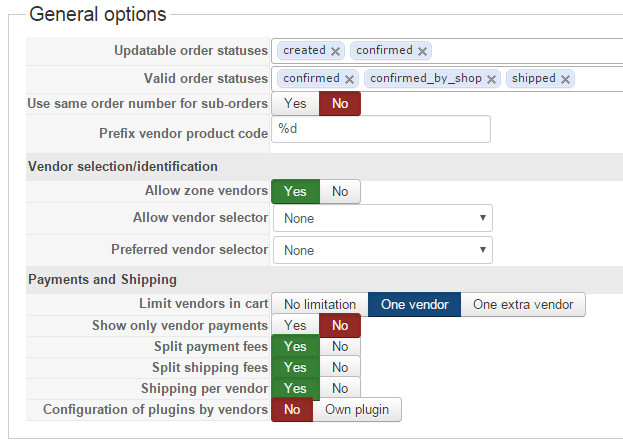Select 'No limitation' for vendors in cart
The image size is (623, 447).
coord(320,305)
